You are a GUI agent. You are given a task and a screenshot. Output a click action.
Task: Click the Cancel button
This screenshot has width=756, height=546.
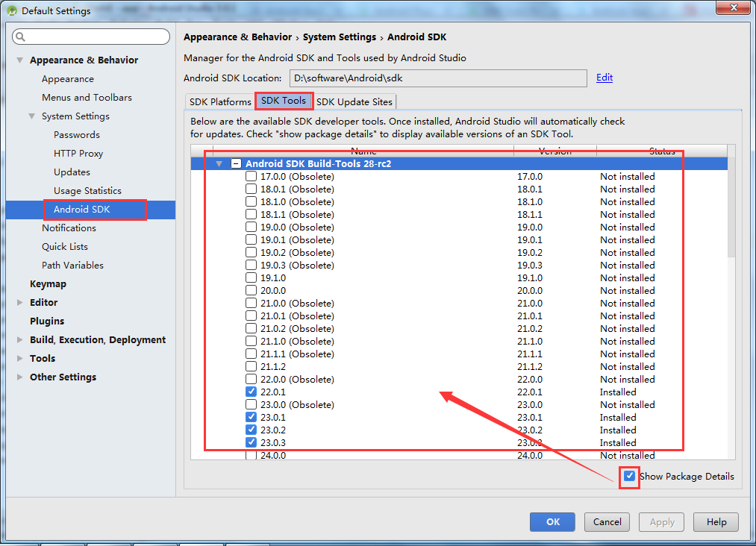coord(607,522)
